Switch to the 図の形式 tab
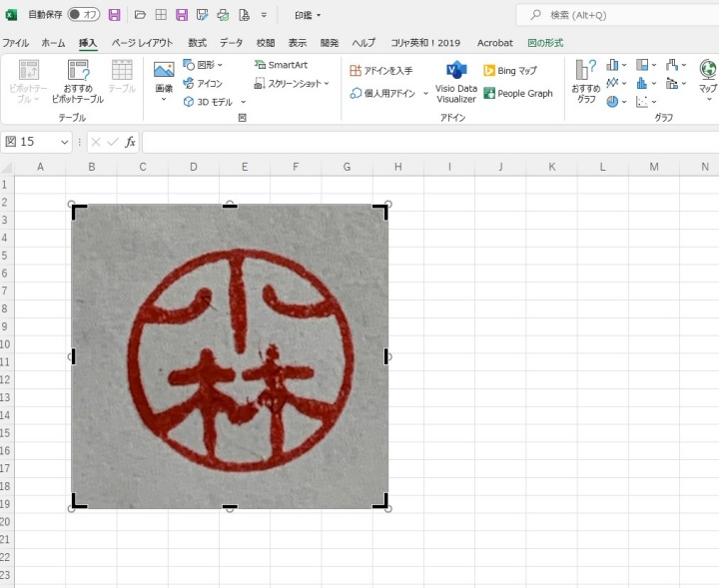719x588 pixels. 545,43
